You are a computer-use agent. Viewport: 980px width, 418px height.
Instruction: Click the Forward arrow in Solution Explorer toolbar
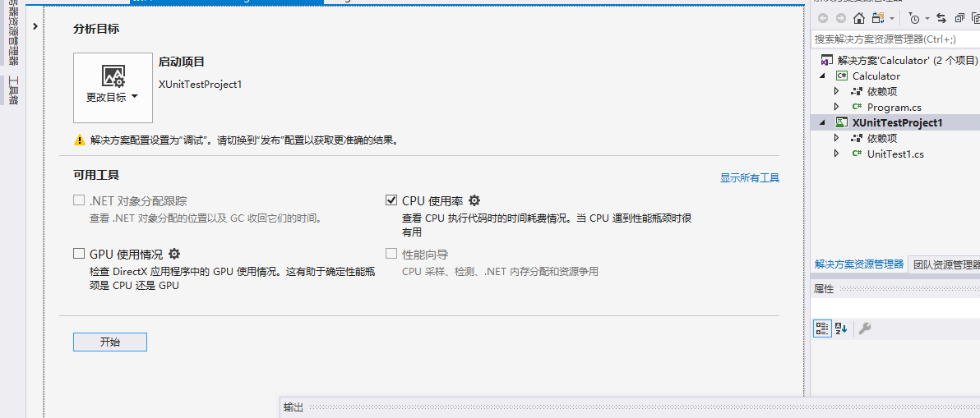[840, 18]
